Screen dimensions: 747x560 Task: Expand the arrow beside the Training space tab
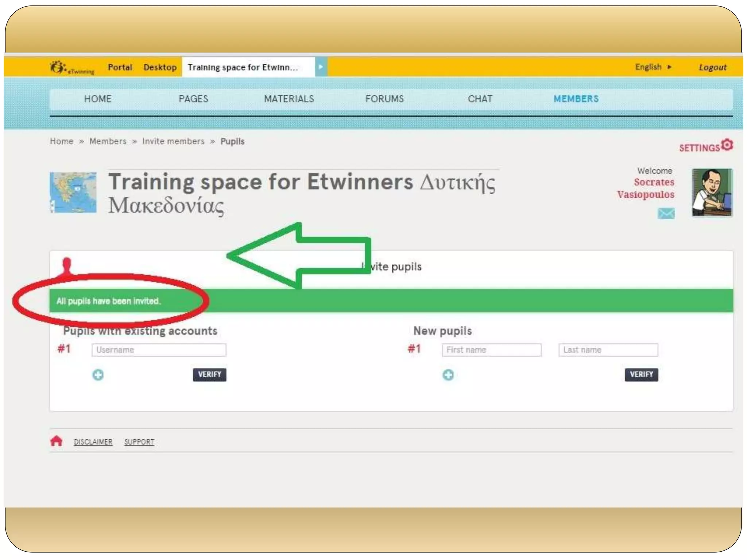click(x=321, y=67)
